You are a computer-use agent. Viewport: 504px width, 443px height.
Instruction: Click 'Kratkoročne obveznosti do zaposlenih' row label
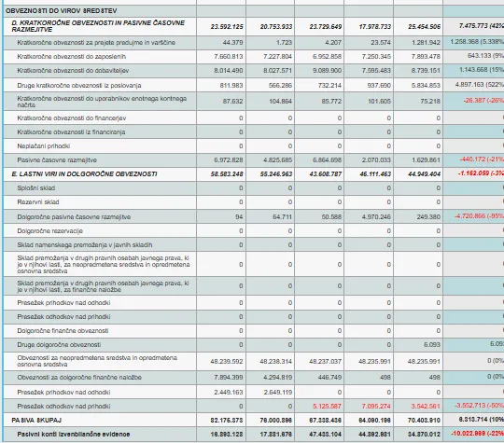pyautogui.click(x=71, y=57)
